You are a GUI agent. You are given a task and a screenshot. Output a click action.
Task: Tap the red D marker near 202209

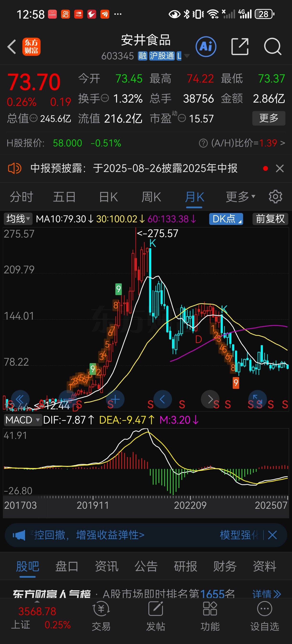click(198, 339)
